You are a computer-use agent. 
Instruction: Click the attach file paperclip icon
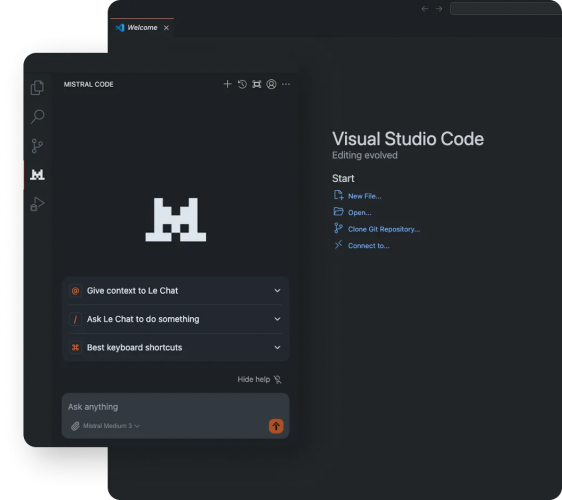click(75, 426)
